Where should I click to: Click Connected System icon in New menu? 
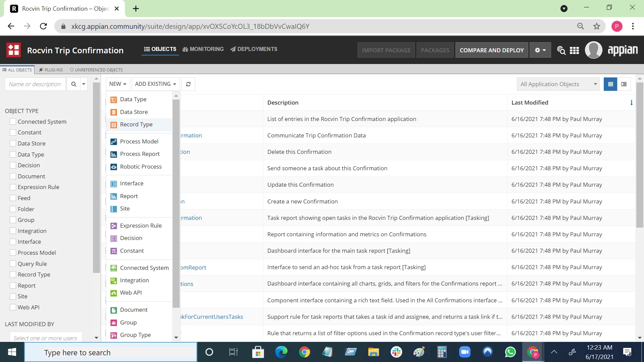pyautogui.click(x=114, y=268)
